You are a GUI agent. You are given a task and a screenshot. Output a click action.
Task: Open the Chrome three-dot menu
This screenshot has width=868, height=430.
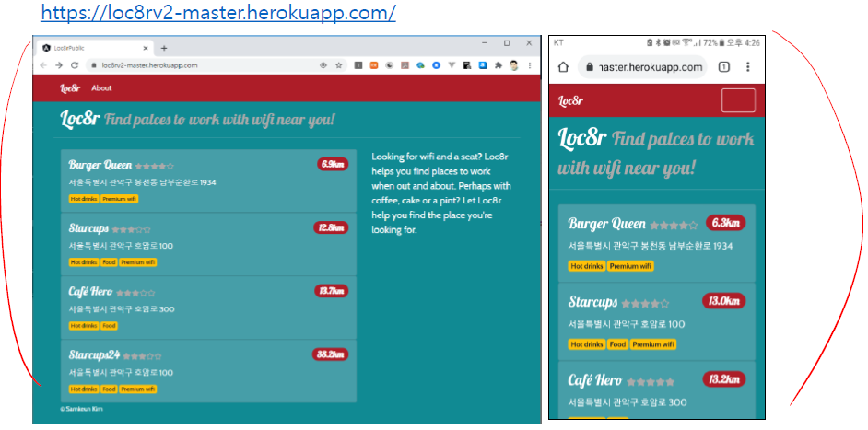click(x=530, y=65)
